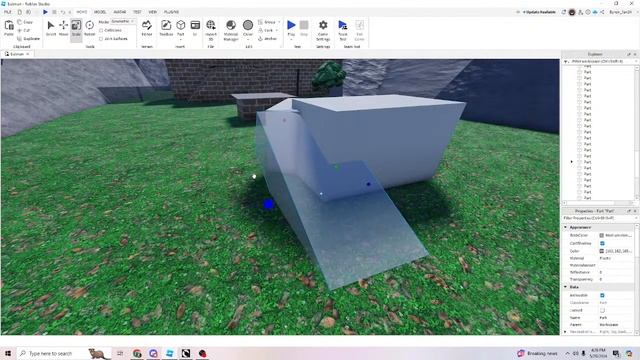Switch to the TEST ribbon tab
The width and height of the screenshot is (640, 360).
[x=137, y=12]
